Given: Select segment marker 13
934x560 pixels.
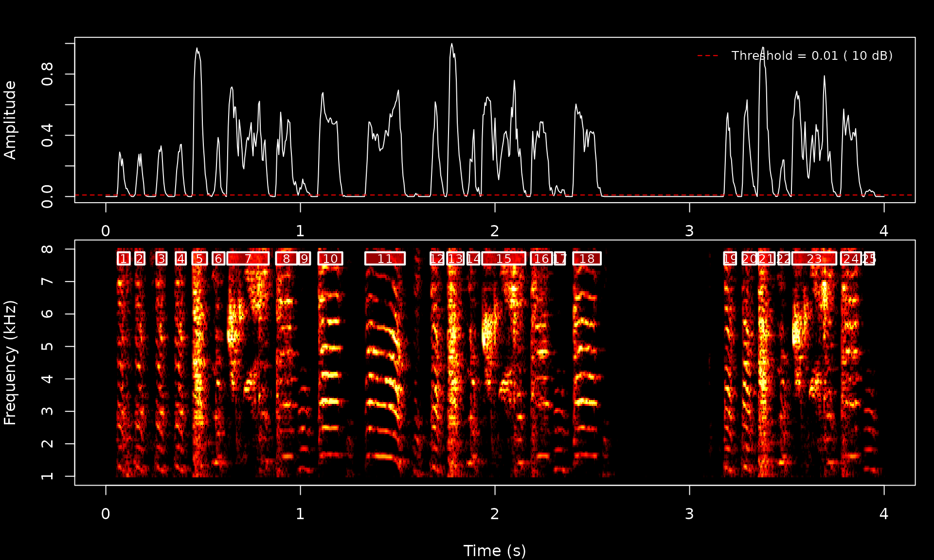Looking at the screenshot, I should tap(455, 259).
